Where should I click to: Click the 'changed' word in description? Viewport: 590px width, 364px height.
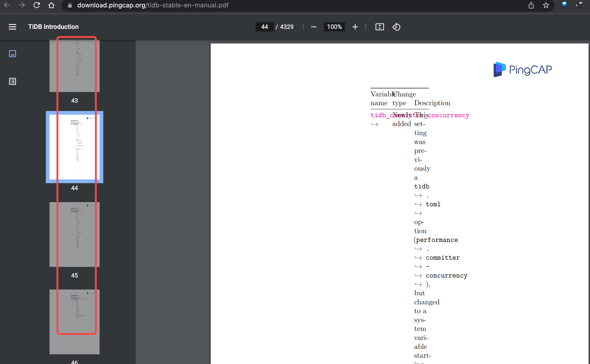(427, 302)
